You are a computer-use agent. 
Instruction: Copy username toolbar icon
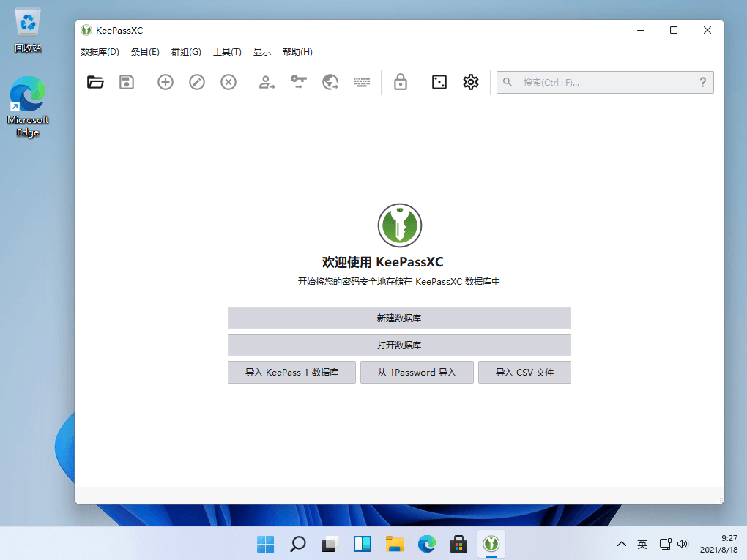point(267,83)
